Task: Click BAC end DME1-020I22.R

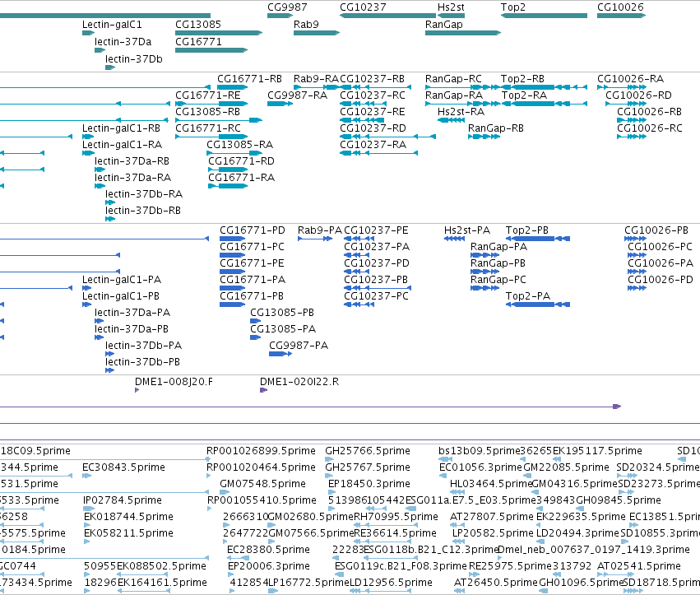Action: click(299, 383)
